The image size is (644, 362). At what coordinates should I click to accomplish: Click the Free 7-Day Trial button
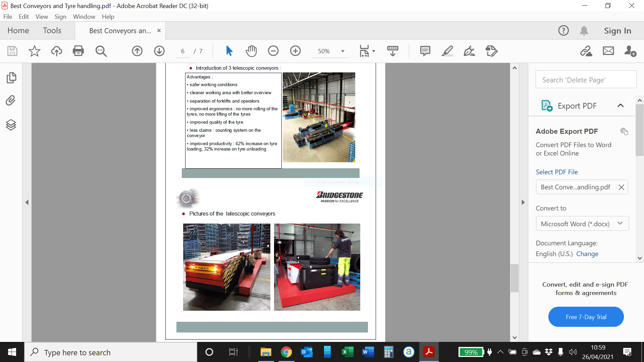click(586, 317)
